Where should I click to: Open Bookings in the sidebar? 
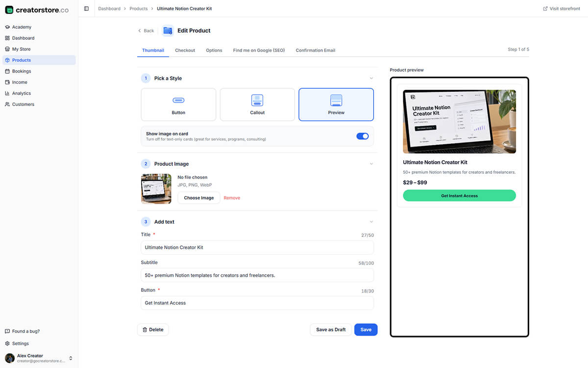[39, 71]
